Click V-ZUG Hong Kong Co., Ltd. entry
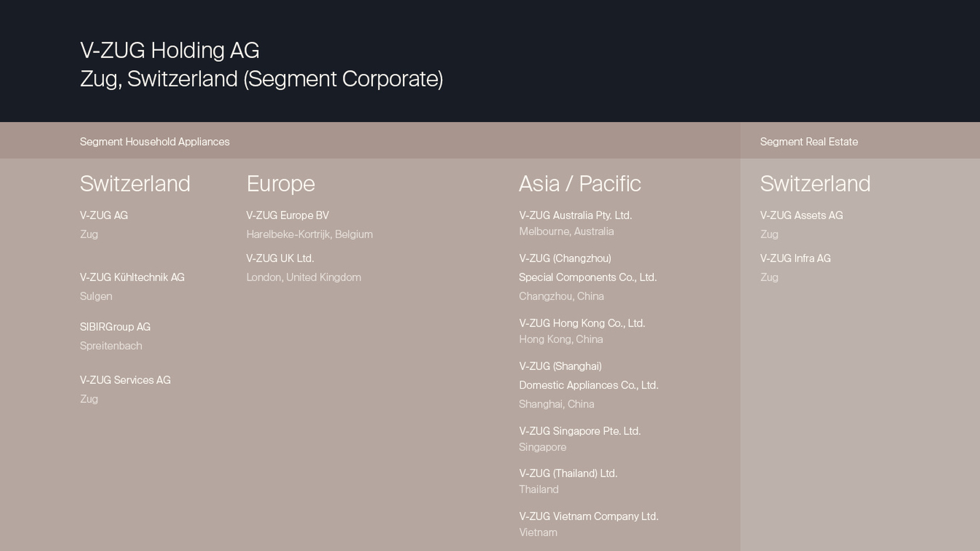This screenshot has width=980, height=551. [582, 323]
